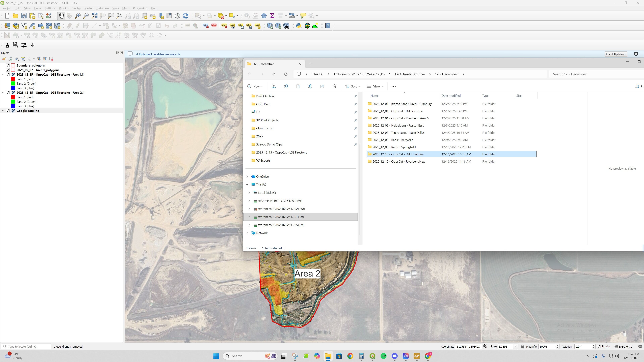Click green Band 2 swatch under Area 2.ii
This screenshot has height=362, width=644.
point(13,102)
